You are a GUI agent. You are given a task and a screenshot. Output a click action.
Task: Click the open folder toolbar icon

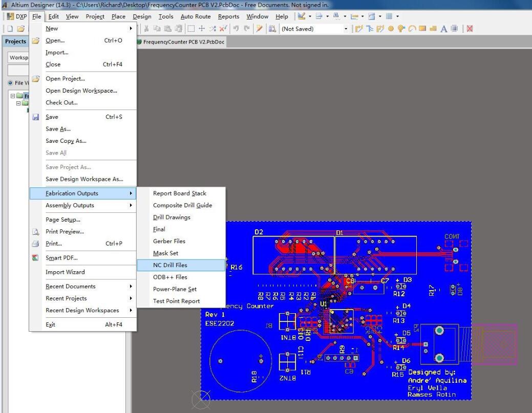(x=19, y=29)
